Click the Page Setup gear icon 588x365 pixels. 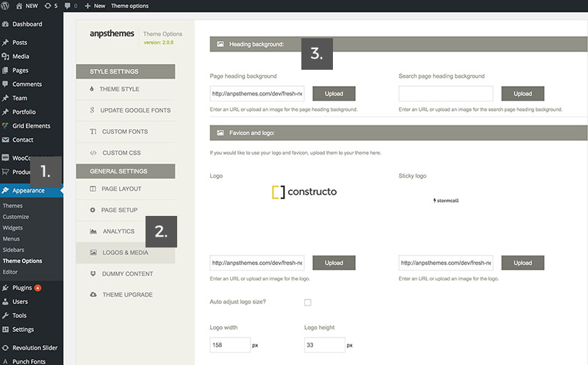[x=93, y=210]
